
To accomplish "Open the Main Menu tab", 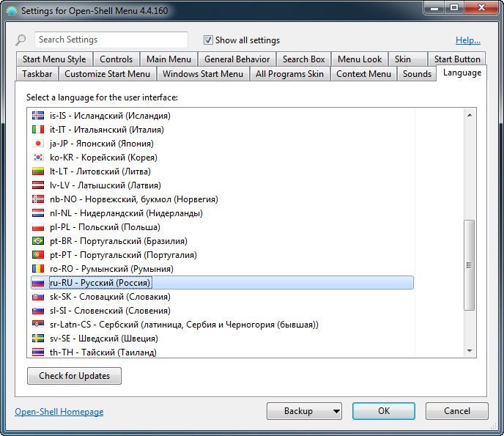I will (168, 59).
